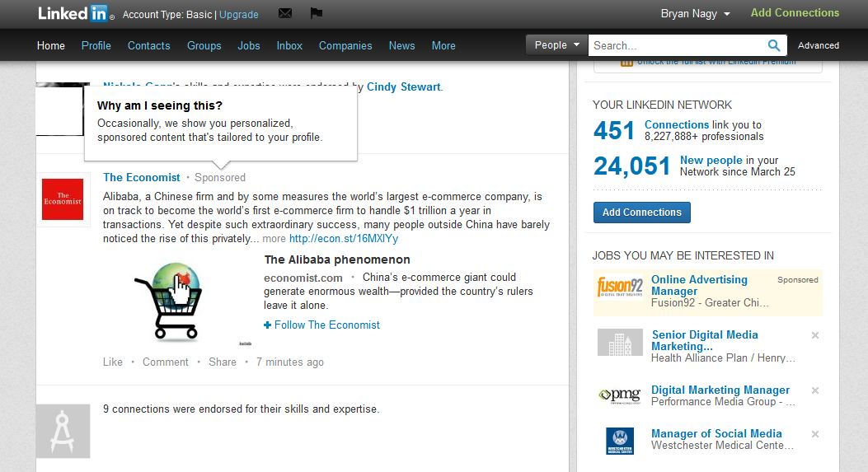Click the Fusion92 company logo

click(x=620, y=287)
